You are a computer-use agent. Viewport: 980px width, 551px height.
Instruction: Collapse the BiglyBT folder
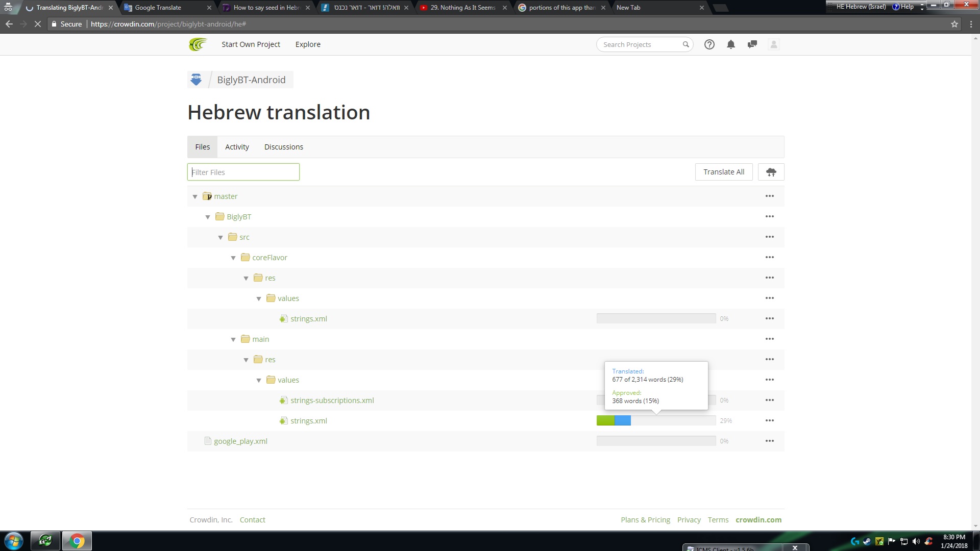[x=208, y=217]
